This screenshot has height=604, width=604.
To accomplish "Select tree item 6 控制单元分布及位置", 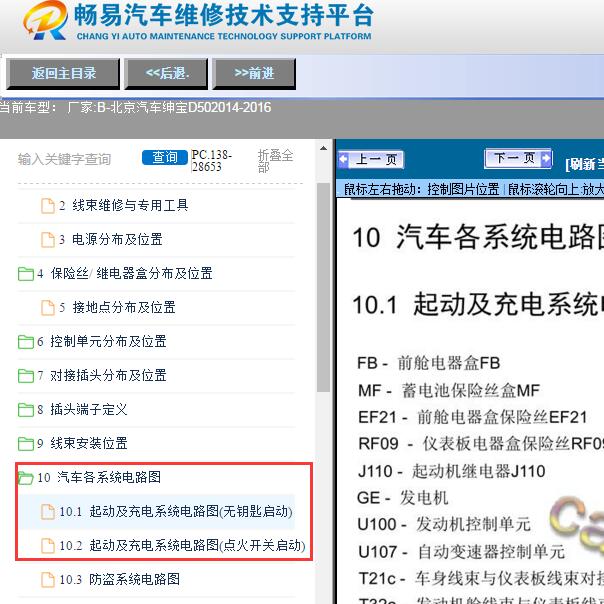I will [102, 341].
